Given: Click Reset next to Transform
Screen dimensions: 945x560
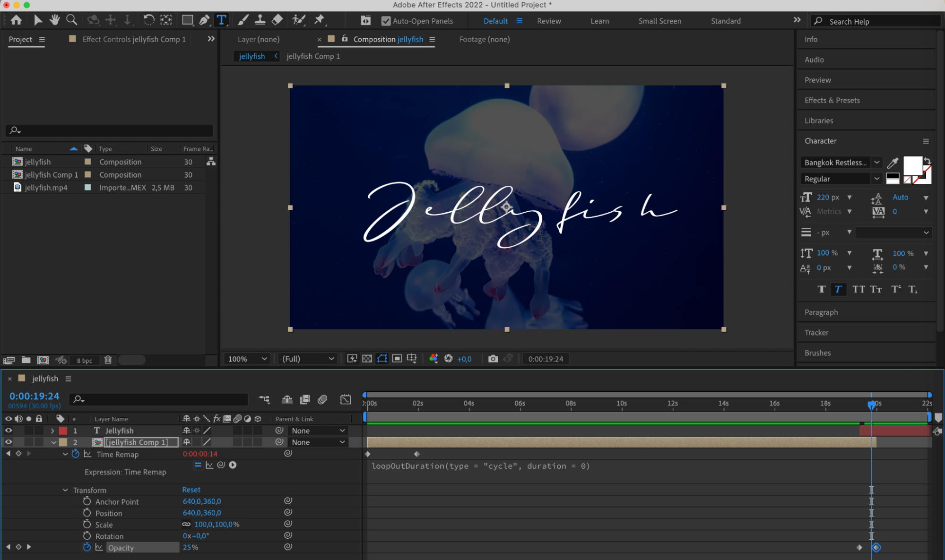Looking at the screenshot, I should pyautogui.click(x=191, y=490).
